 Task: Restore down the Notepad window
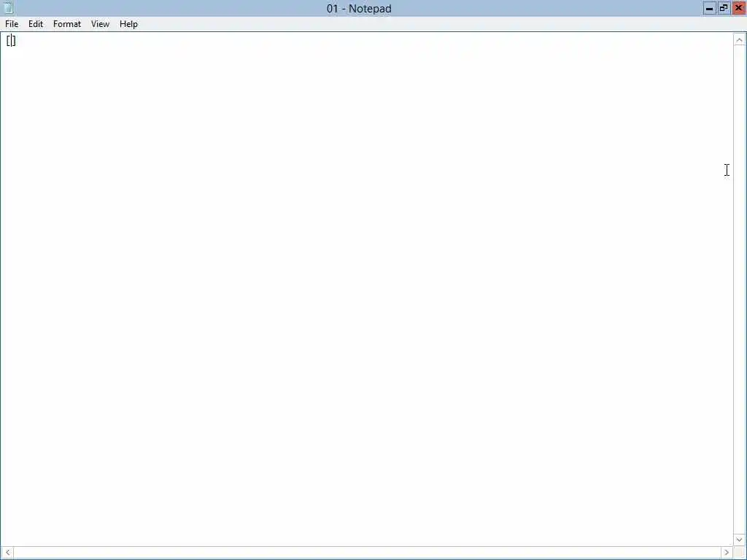coord(724,8)
